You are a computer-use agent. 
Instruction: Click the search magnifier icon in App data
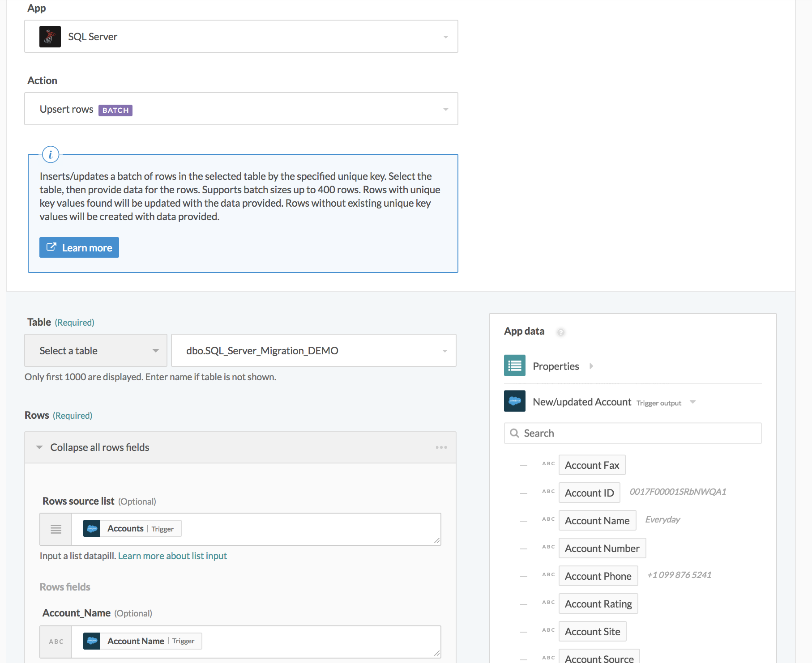coord(514,433)
